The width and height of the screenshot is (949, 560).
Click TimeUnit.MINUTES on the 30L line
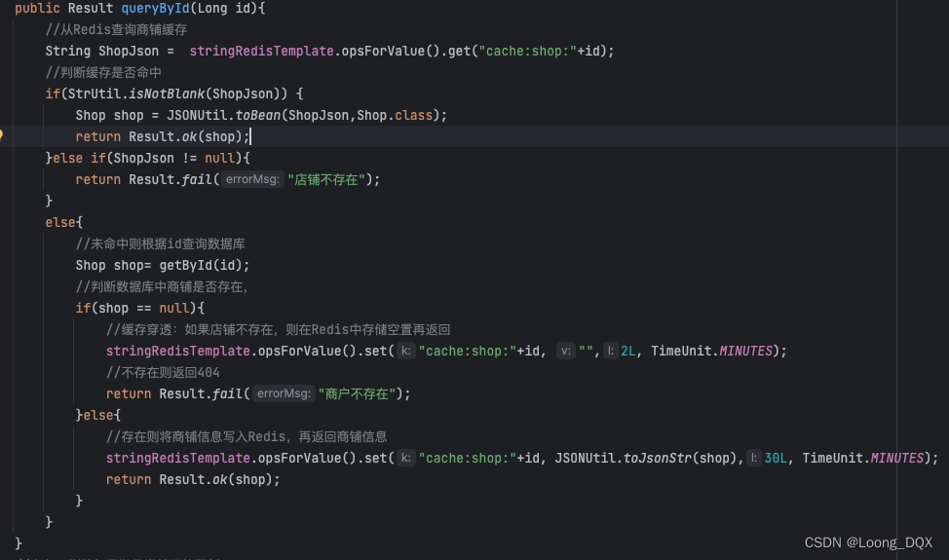click(863, 458)
